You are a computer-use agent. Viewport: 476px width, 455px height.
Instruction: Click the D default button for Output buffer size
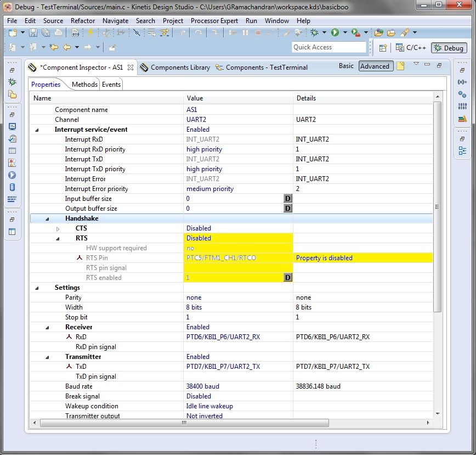click(287, 209)
